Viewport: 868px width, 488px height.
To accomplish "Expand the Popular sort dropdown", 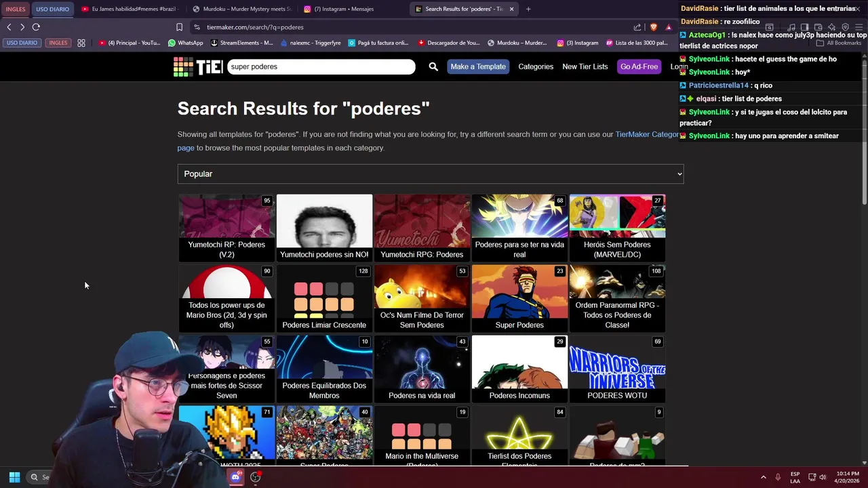I will 431,174.
